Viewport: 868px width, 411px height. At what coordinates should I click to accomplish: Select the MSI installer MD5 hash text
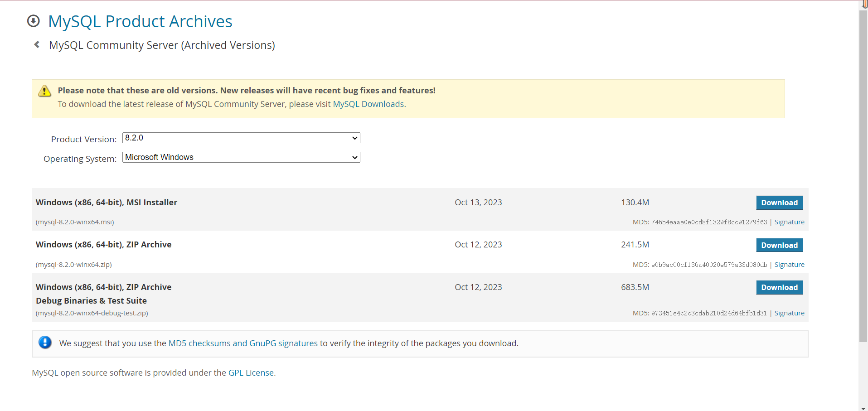point(709,222)
